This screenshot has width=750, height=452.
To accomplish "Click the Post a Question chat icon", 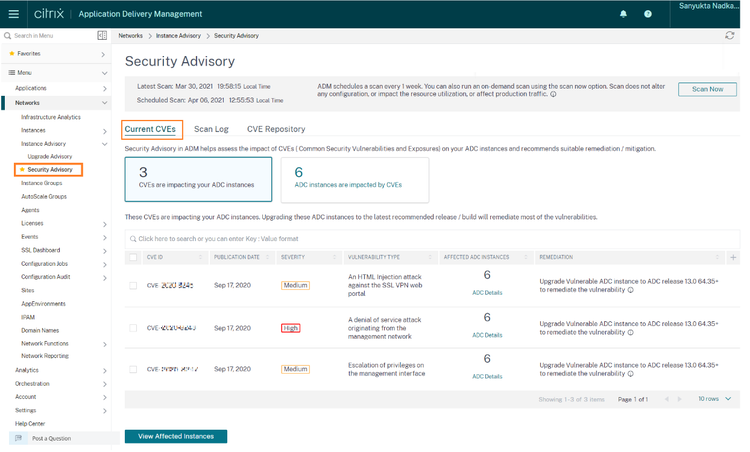I will tap(18, 438).
